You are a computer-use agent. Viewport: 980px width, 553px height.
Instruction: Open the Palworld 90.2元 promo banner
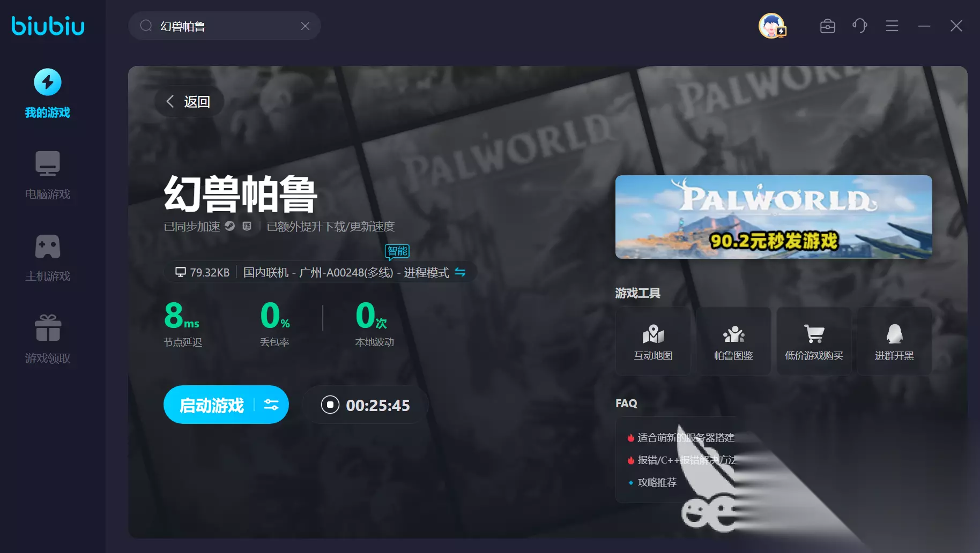click(x=774, y=217)
